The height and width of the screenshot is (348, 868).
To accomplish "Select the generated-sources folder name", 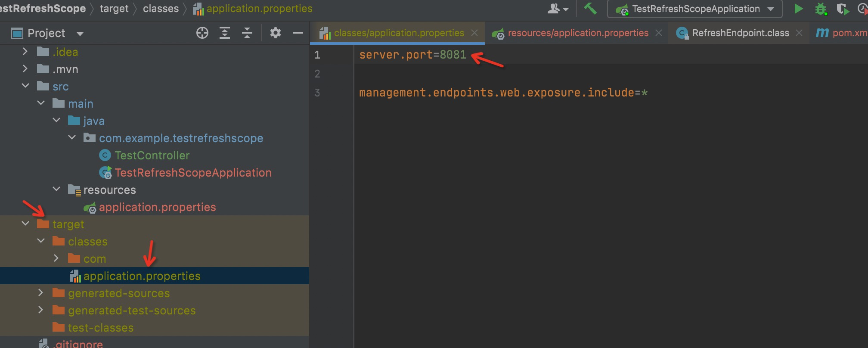I will pos(119,293).
